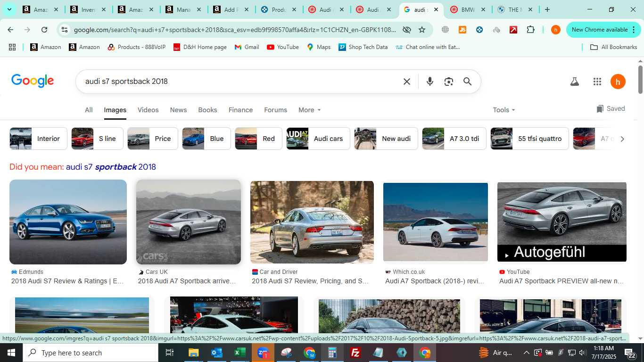This screenshot has height=362, width=644.
Task: Open a new browser tab
Action: point(547,9)
